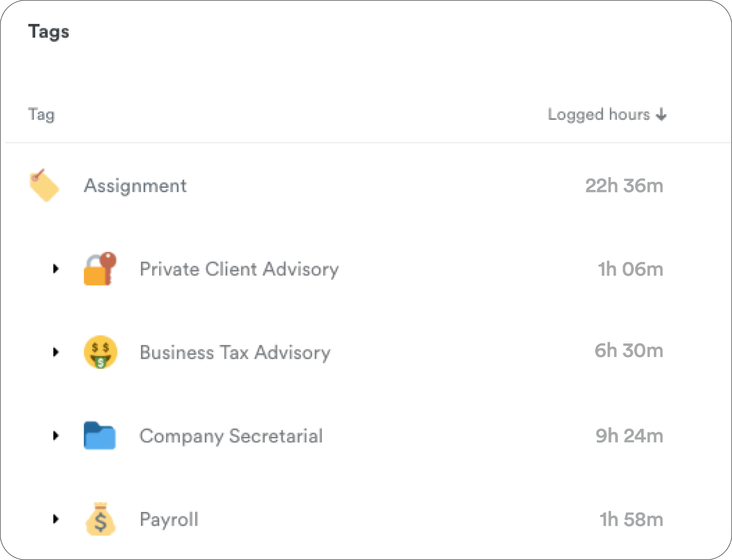732x560 pixels.
Task: Select the Assignment tag name
Action: coord(135,186)
